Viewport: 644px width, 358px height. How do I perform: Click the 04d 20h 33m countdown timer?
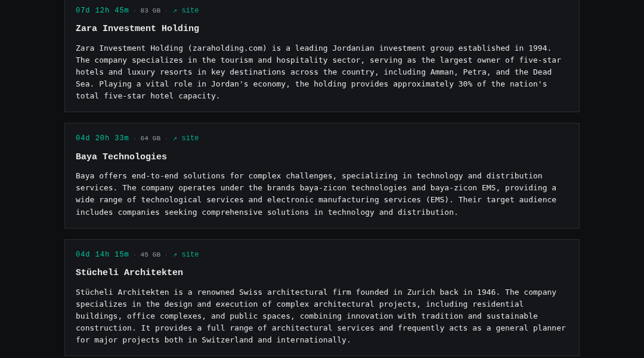coord(102,138)
